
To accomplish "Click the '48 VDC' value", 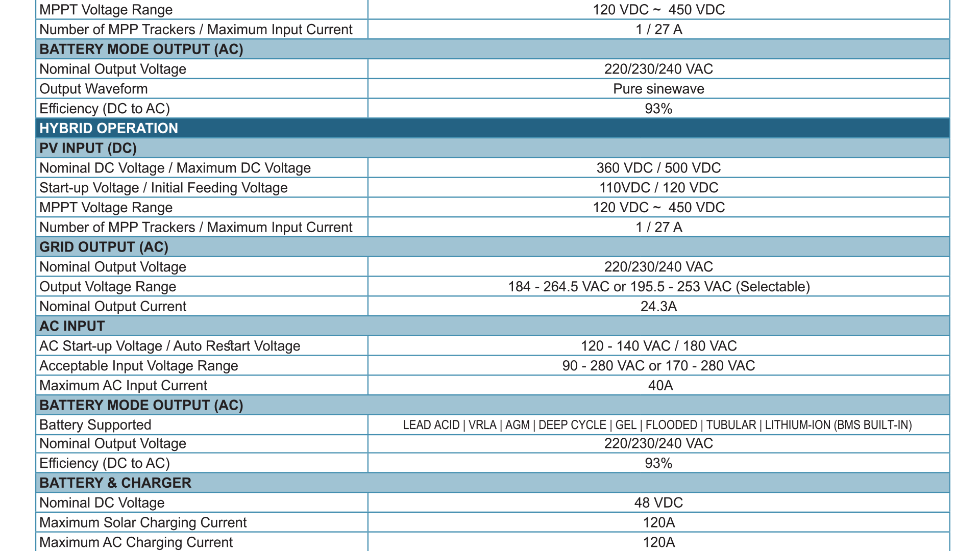I will pos(658,503).
